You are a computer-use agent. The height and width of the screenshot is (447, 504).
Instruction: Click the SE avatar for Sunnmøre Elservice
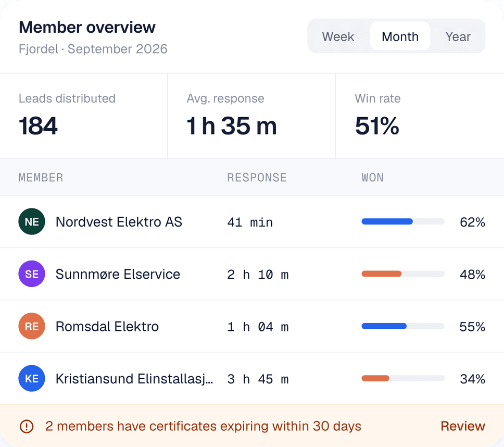tap(31, 274)
